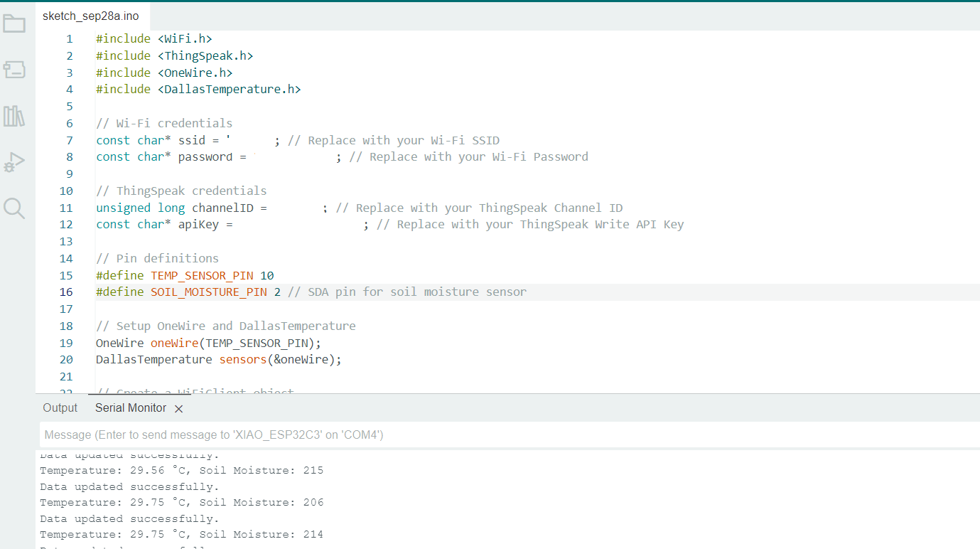Click line number 1 in the gutter

(69, 39)
